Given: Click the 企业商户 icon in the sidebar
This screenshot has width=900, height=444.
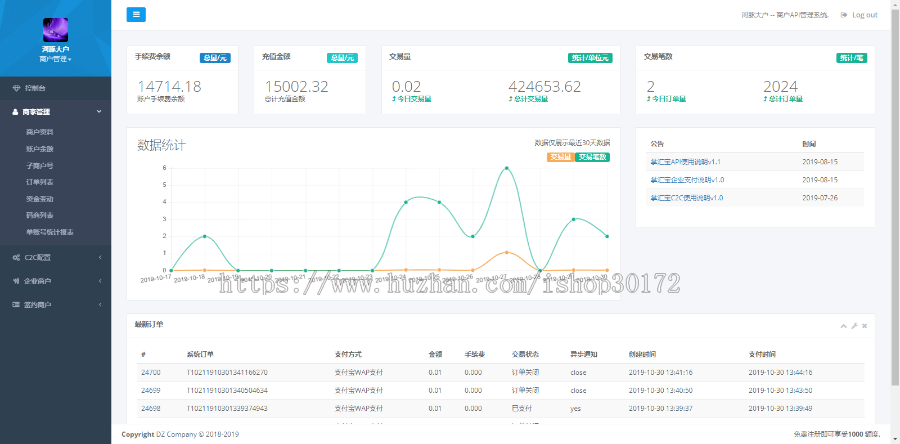Looking at the screenshot, I should pyautogui.click(x=15, y=281).
